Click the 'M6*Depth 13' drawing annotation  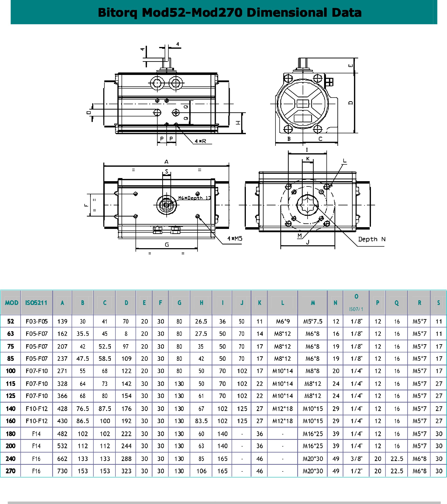pos(194,198)
